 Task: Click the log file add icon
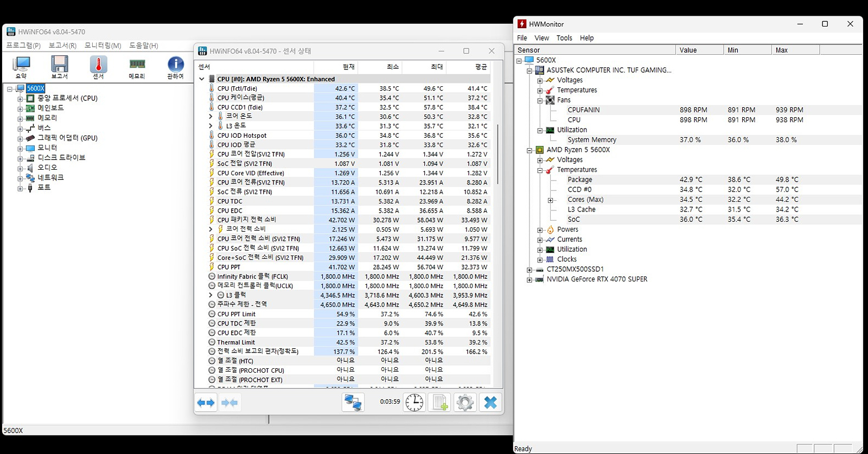[x=439, y=402]
